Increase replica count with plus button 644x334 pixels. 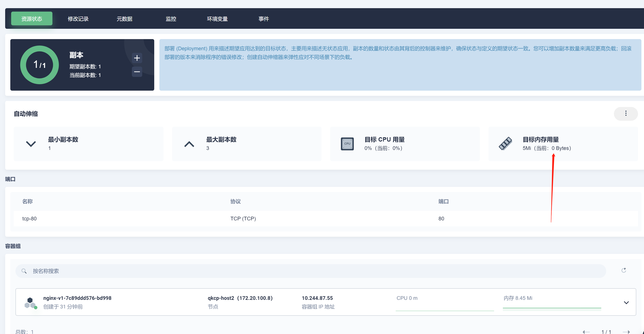click(137, 58)
